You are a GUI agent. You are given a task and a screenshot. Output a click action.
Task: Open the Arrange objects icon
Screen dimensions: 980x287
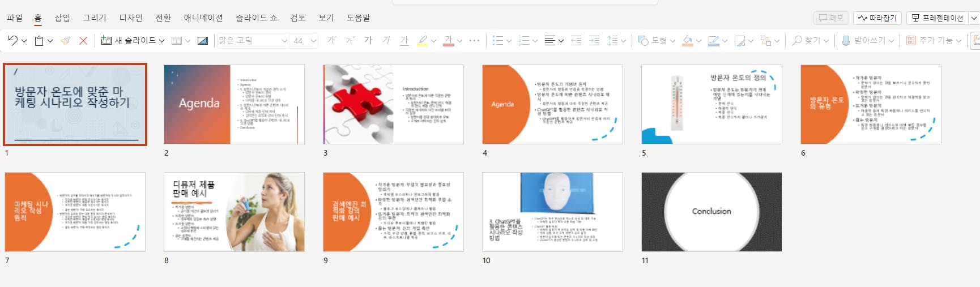(766, 41)
